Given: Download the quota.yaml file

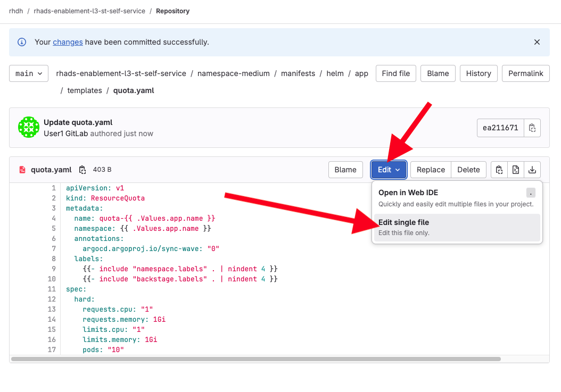Looking at the screenshot, I should click(x=532, y=170).
